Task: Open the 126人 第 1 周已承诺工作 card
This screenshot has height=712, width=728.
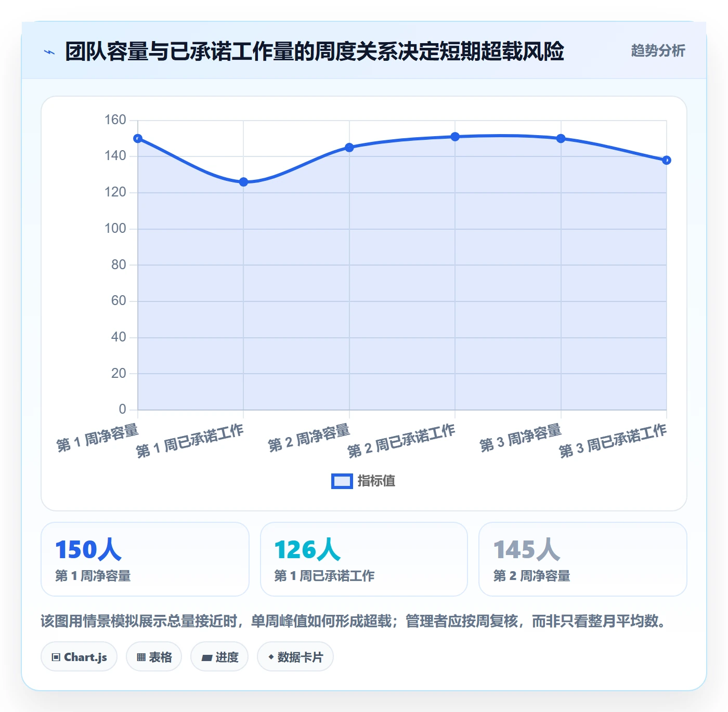Action: click(x=364, y=559)
